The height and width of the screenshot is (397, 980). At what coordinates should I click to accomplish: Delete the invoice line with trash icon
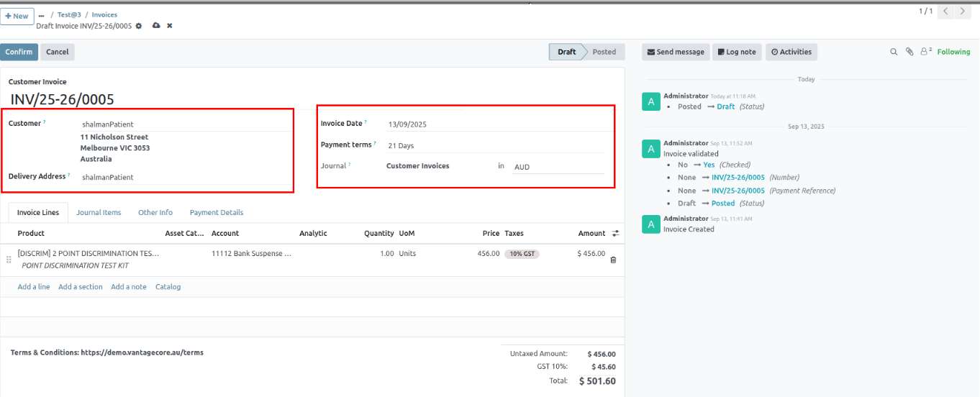613,260
